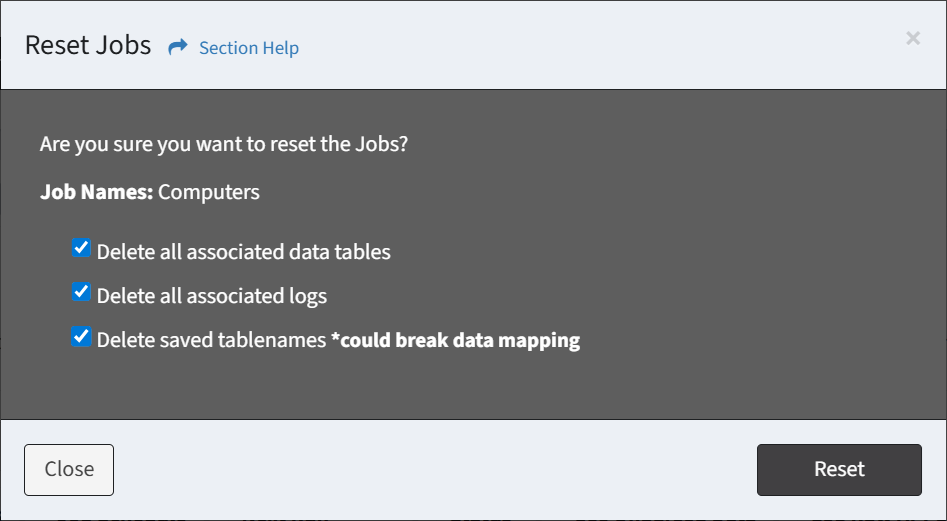Uncheck Delete all associated data tables checkbox
This screenshot has width=947, height=521.
82,249
